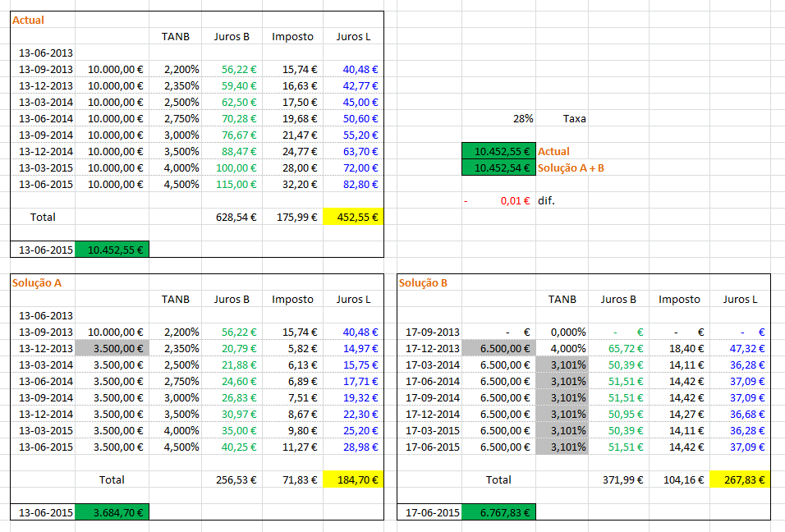The image size is (785, 532).
Task: Click the yellow 452,55 € total cell
Action: click(353, 217)
